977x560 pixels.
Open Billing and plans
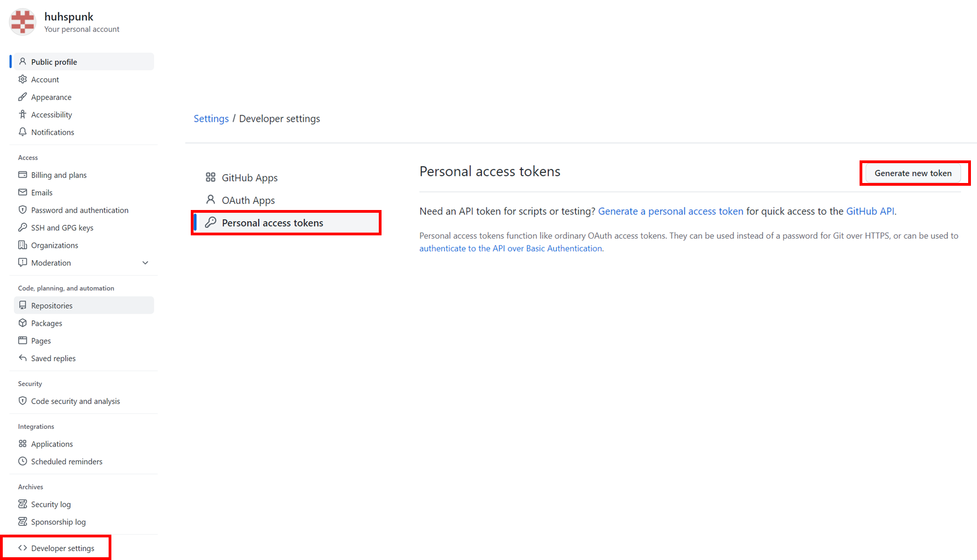(84, 175)
